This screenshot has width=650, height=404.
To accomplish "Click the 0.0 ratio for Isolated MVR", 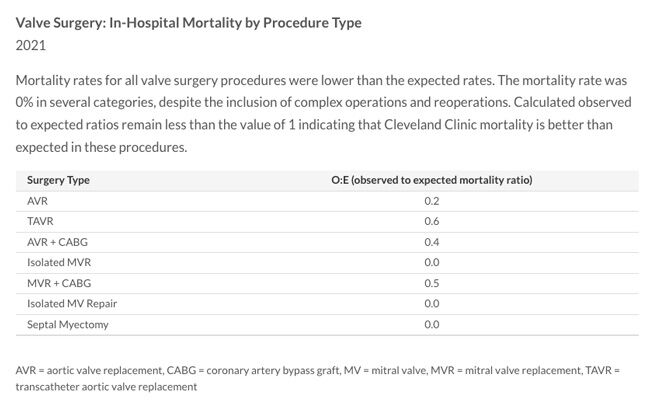I will (x=431, y=263).
